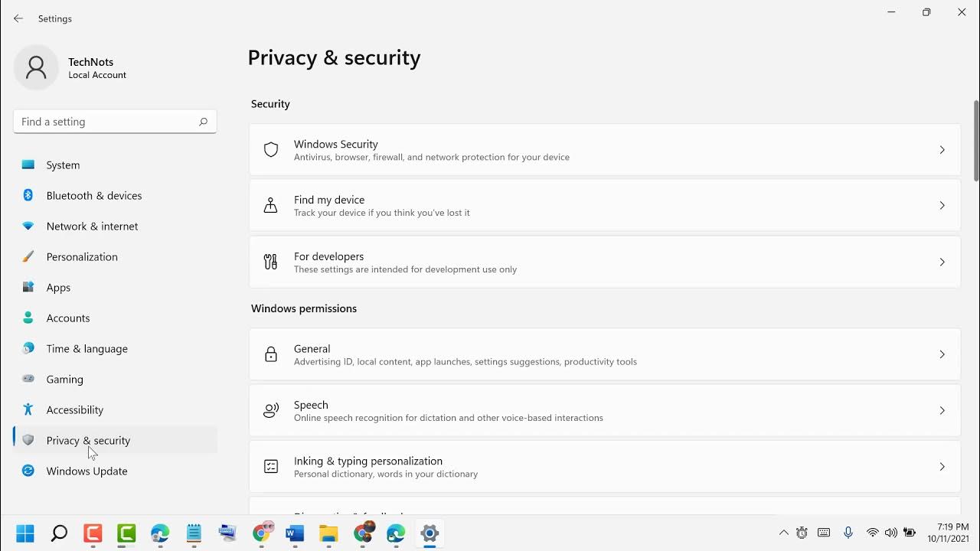Click the Find my device icon

[x=271, y=206]
